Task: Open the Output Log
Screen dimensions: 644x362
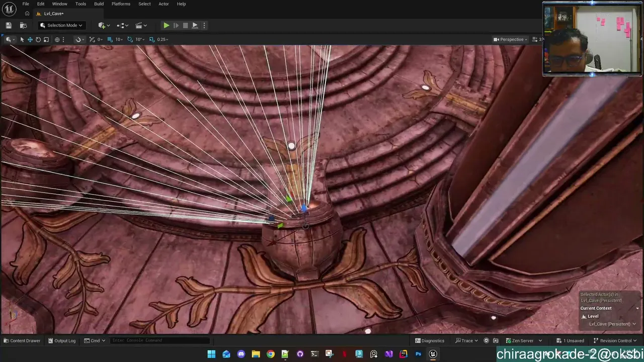Action: (62, 341)
